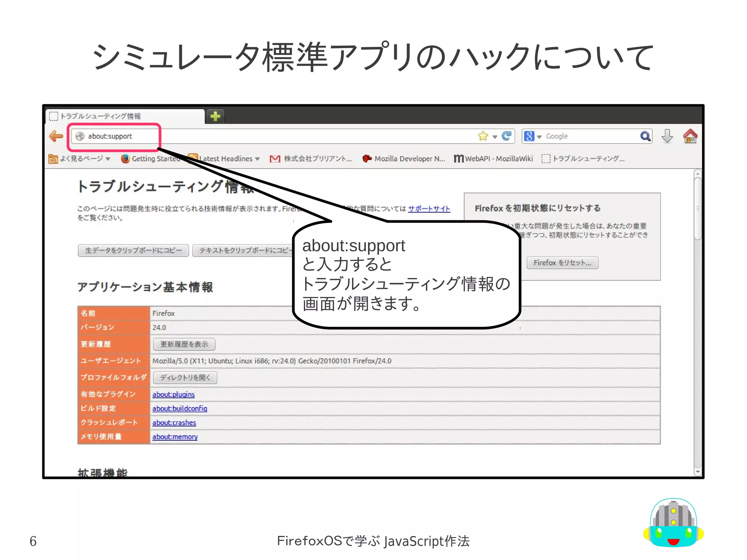Click the page vertical scrollbar thumb

point(698,209)
